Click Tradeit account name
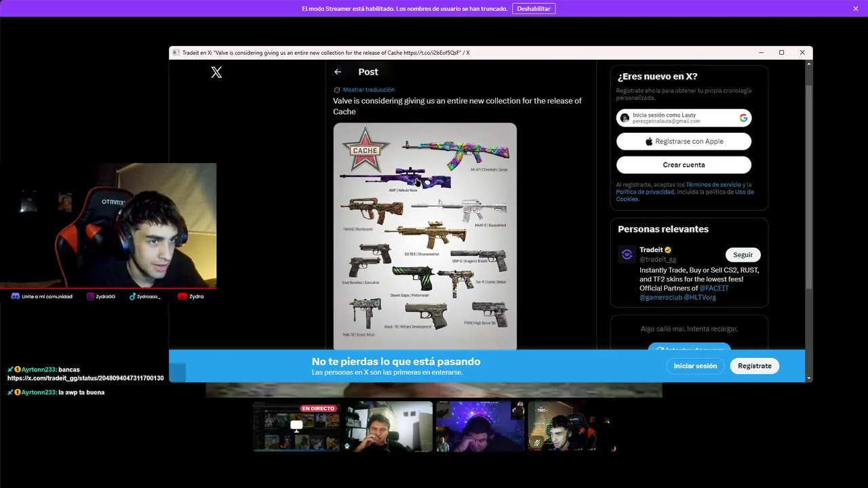This screenshot has height=488, width=868. tap(651, 250)
